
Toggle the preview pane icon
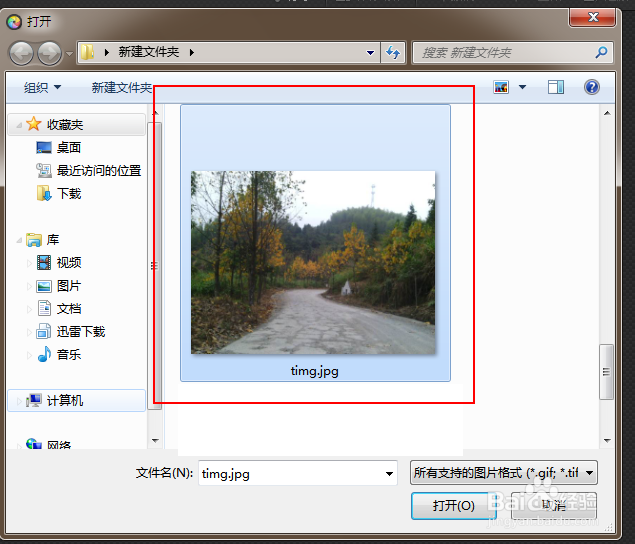pyautogui.click(x=556, y=87)
